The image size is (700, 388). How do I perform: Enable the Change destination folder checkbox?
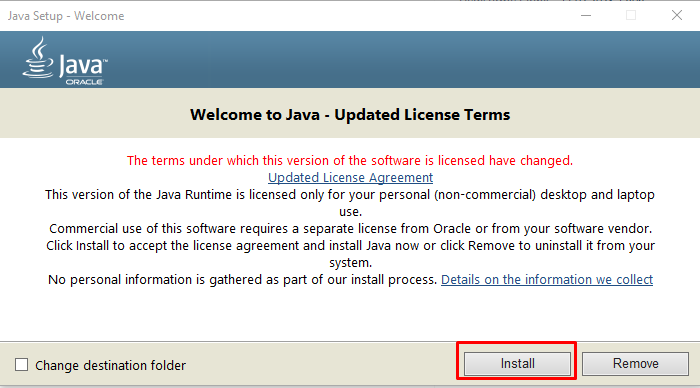coord(21,365)
